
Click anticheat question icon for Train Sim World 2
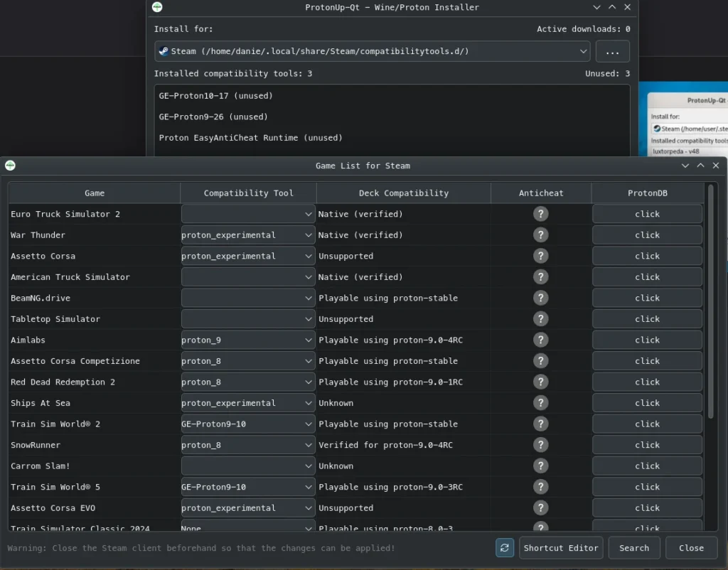[x=540, y=424]
